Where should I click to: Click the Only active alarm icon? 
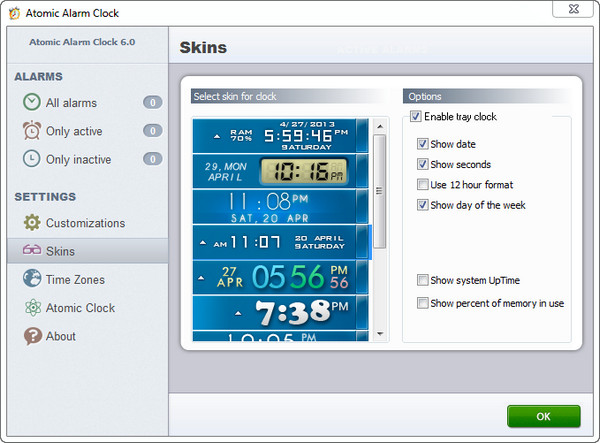[32, 131]
